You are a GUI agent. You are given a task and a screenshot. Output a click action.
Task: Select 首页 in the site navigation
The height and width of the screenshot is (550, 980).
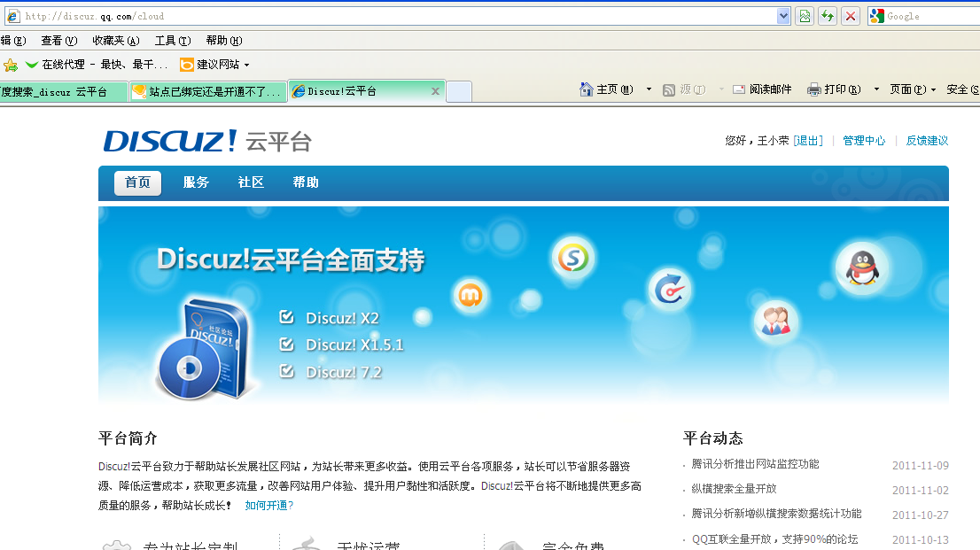(137, 182)
